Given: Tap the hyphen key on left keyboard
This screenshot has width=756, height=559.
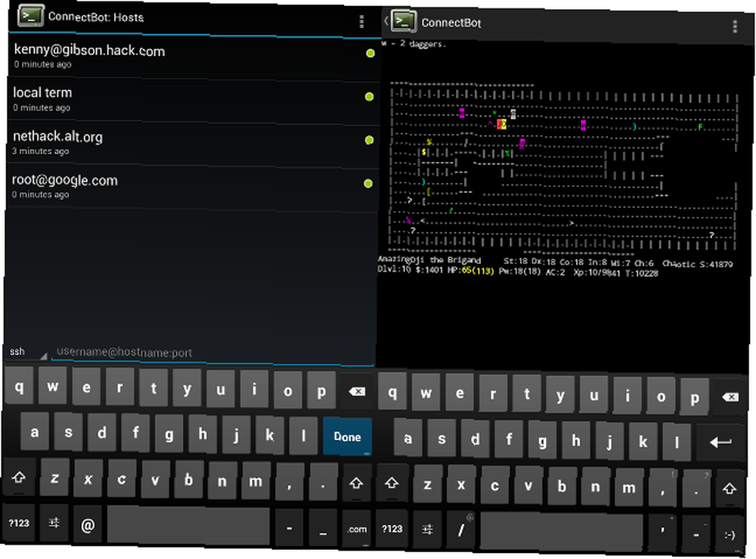Looking at the screenshot, I should point(289,528).
